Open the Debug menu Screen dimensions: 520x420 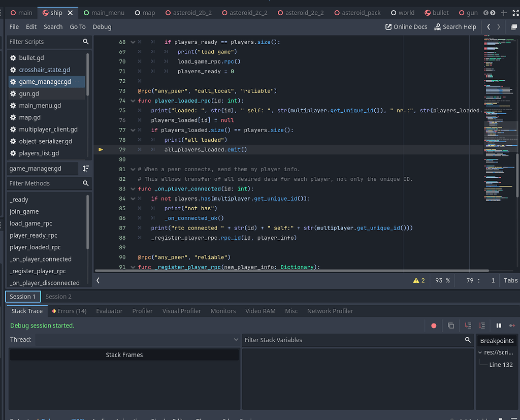(102, 26)
